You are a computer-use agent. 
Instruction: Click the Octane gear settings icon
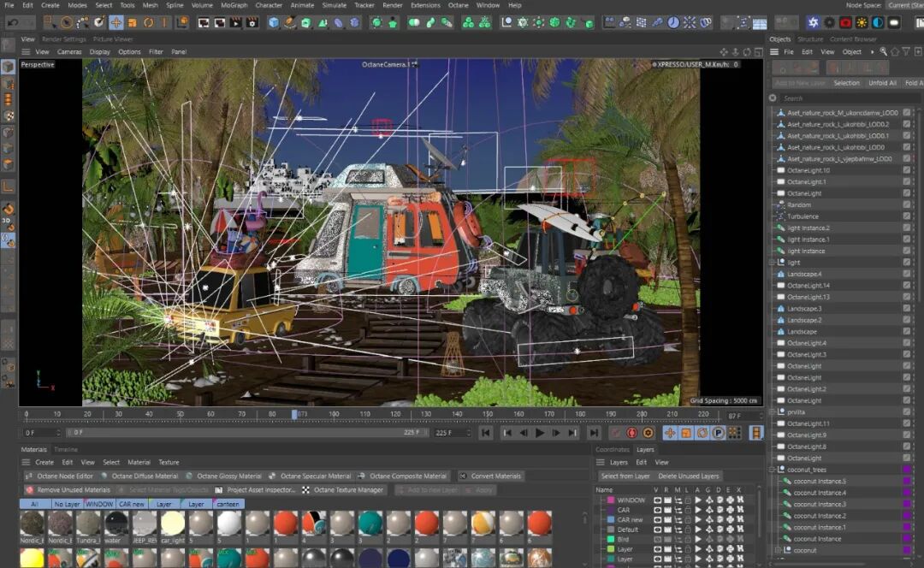(829, 23)
